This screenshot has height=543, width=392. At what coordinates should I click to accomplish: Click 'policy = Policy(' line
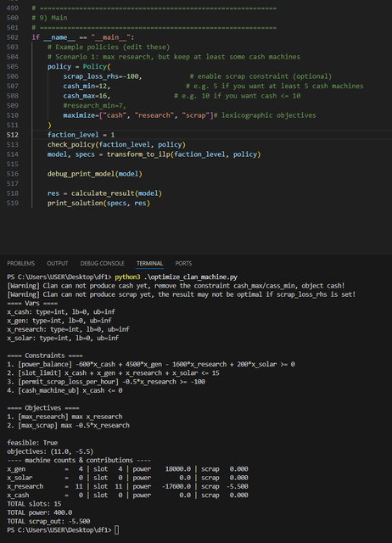click(79, 66)
